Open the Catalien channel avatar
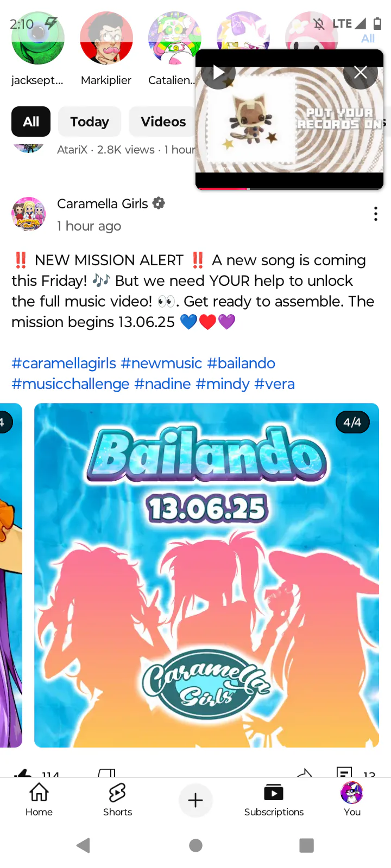Screen dimensions: 391x868 174,38
